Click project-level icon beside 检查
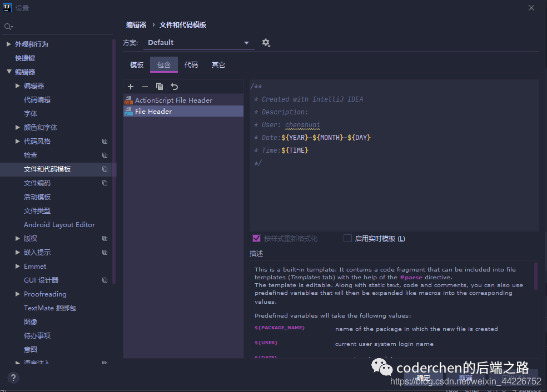The width and height of the screenshot is (547, 392). click(x=105, y=155)
